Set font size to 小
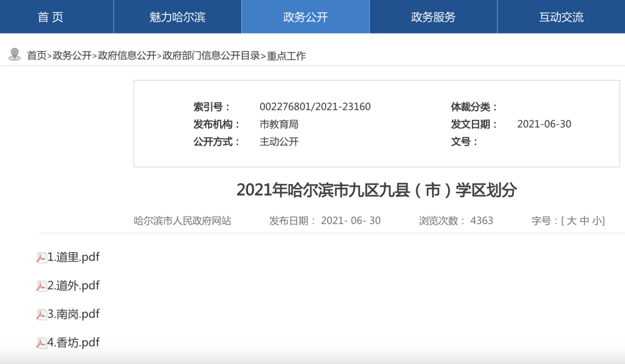Screen dimensions: 625x364 pyautogui.click(x=597, y=220)
